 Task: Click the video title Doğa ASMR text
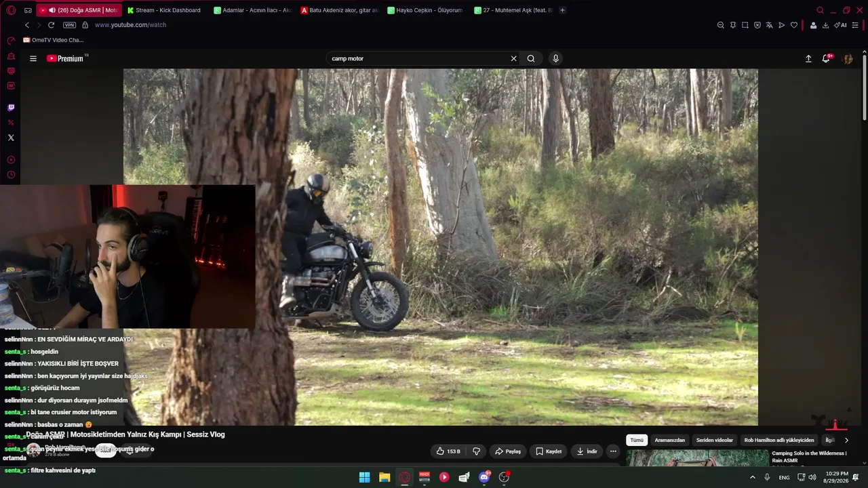click(x=125, y=434)
